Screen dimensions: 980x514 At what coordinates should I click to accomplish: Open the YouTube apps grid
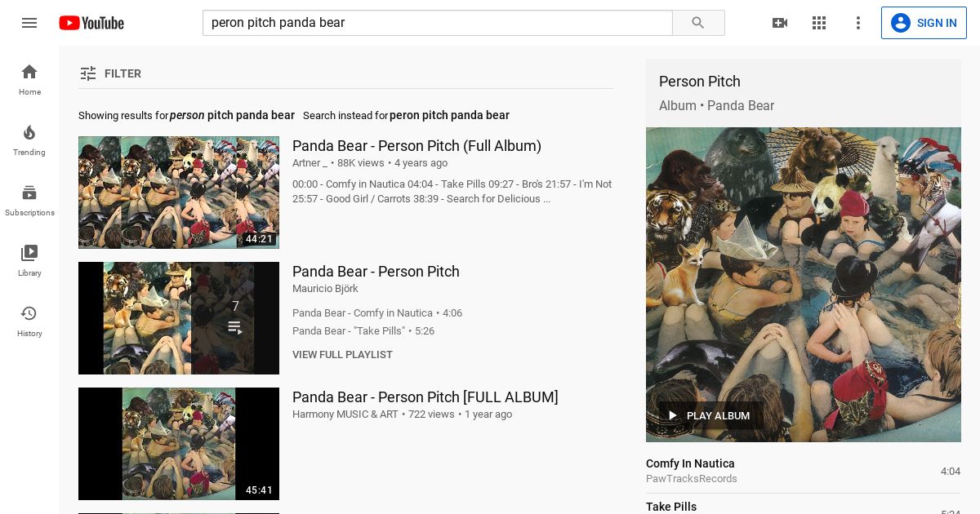819,23
